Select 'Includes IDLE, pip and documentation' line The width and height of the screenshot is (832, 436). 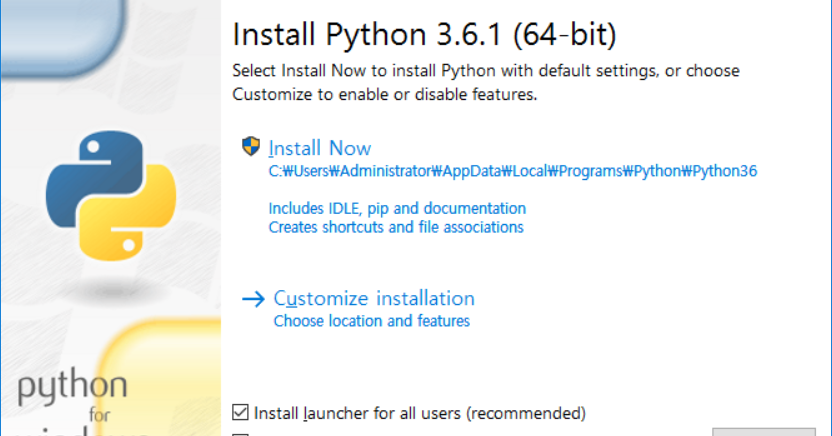pos(397,208)
